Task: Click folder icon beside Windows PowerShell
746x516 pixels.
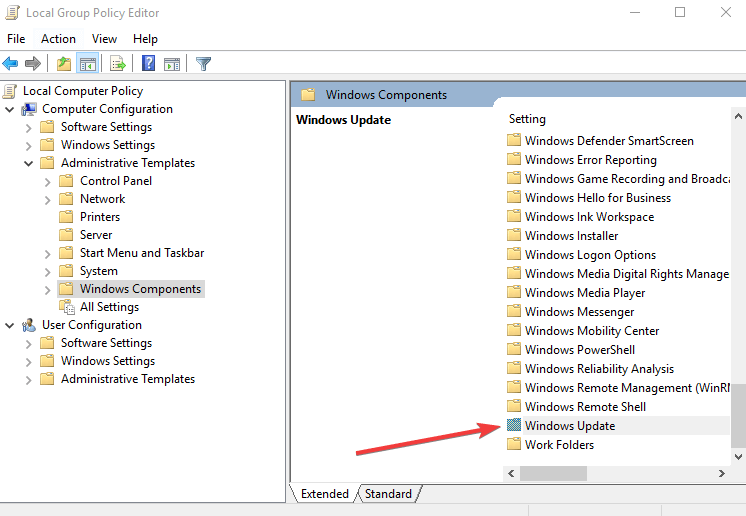Action: coord(514,349)
